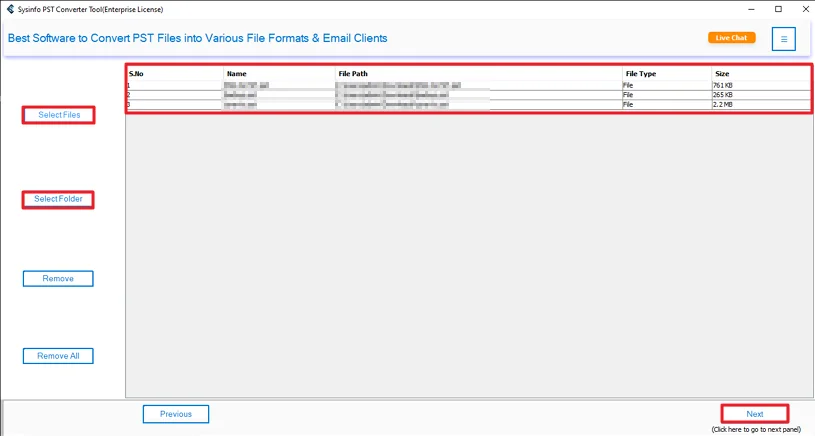Click serial number 3 cell

(x=175, y=104)
